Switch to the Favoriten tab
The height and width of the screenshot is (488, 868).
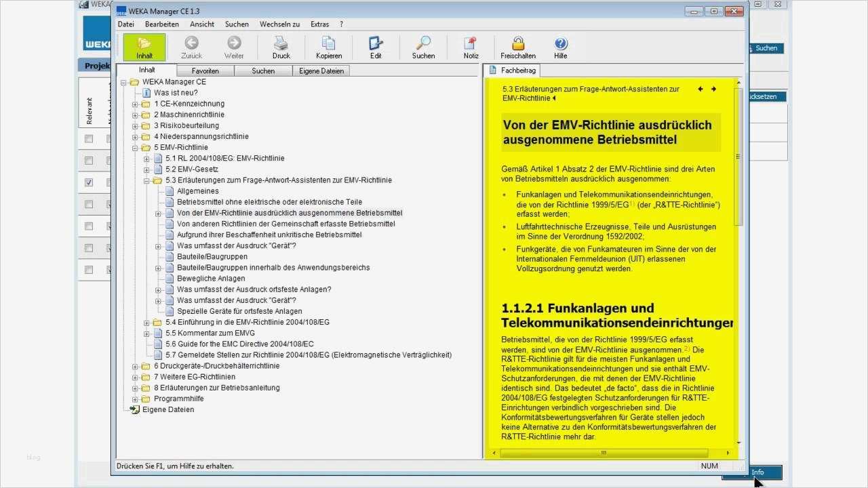coord(205,70)
